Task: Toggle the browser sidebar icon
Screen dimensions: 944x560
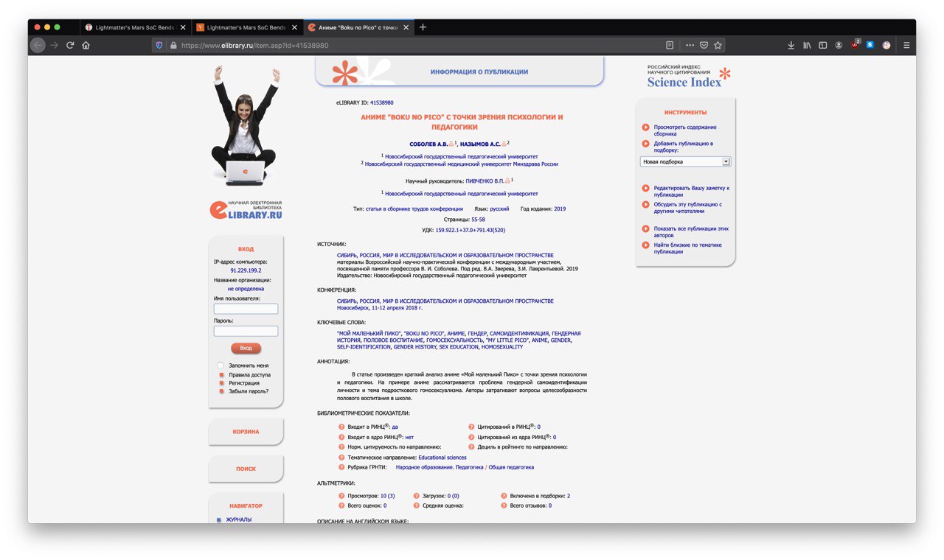Action: 823,45
